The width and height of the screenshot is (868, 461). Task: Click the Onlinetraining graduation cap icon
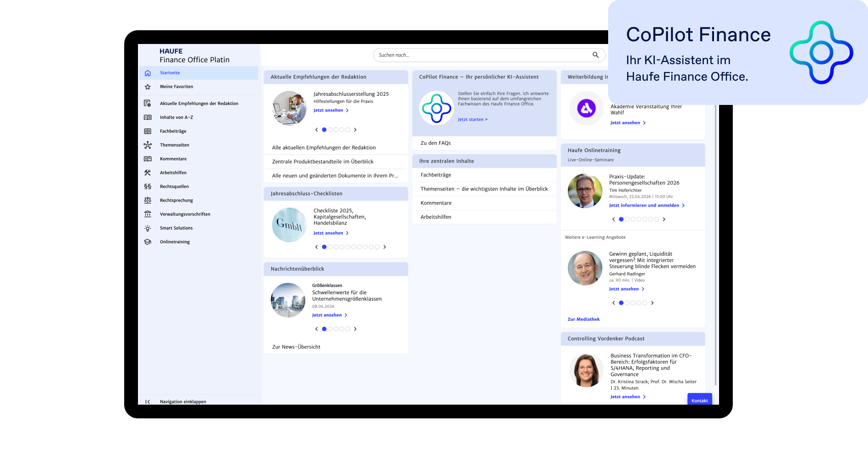[x=148, y=242]
